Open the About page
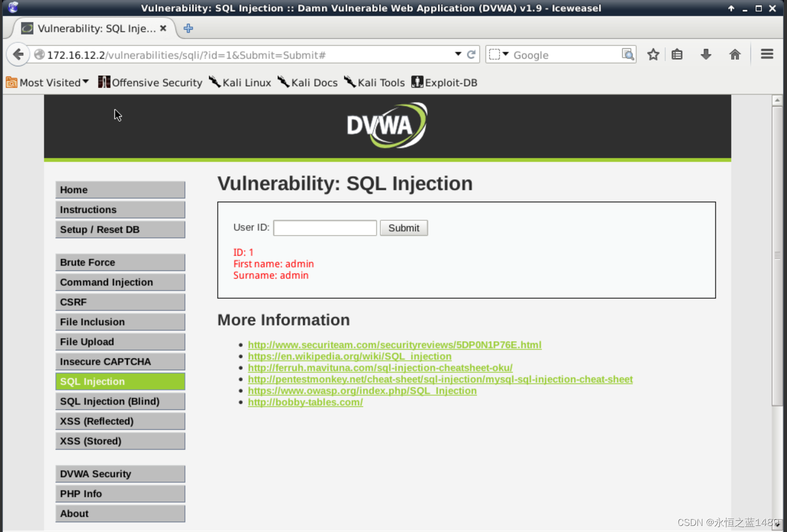The image size is (787, 532). (120, 514)
